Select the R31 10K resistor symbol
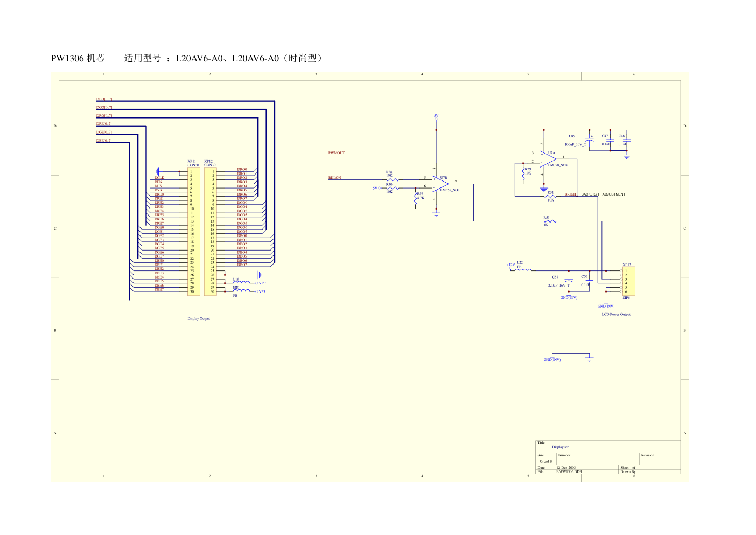 click(x=550, y=196)
